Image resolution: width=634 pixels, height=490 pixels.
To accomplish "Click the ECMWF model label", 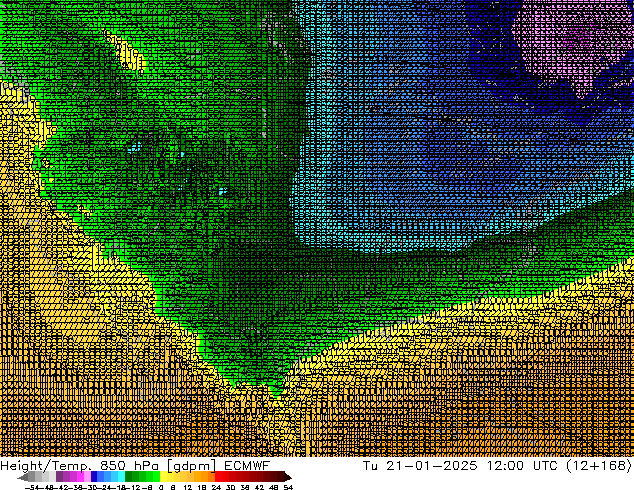I will (247, 465).
